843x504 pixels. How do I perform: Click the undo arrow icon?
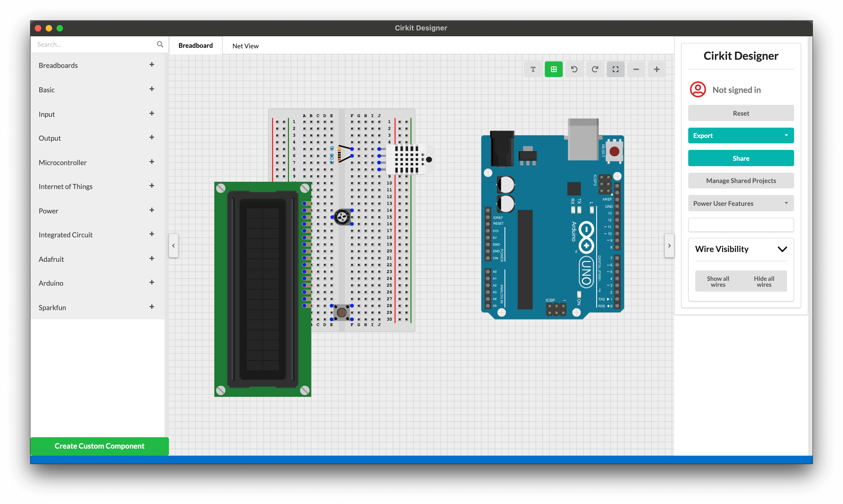[x=574, y=69]
